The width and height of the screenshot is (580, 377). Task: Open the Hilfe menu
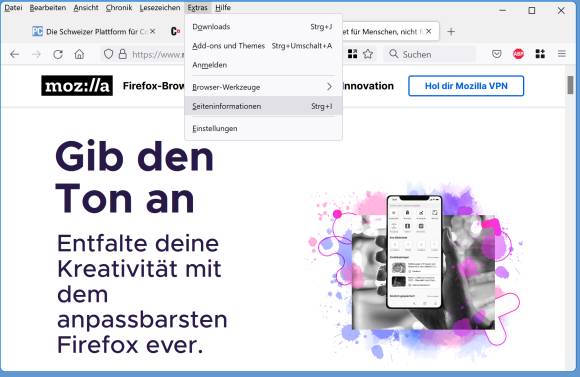[223, 7]
